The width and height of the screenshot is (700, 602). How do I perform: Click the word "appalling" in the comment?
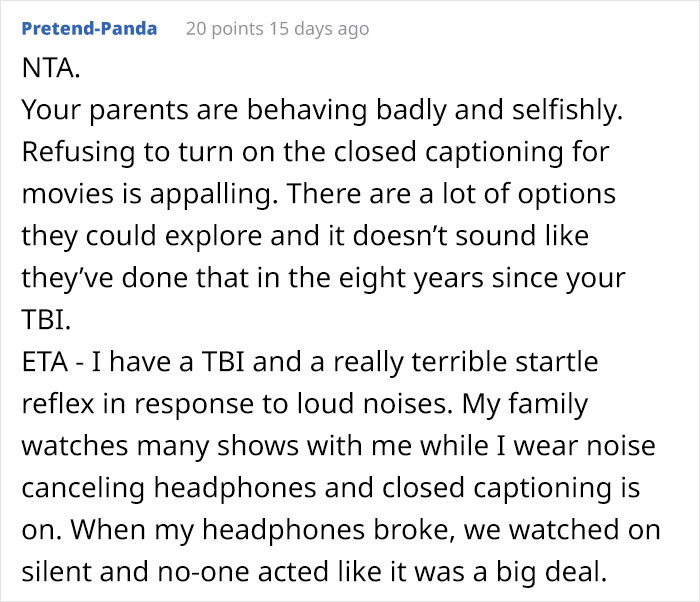(210, 194)
